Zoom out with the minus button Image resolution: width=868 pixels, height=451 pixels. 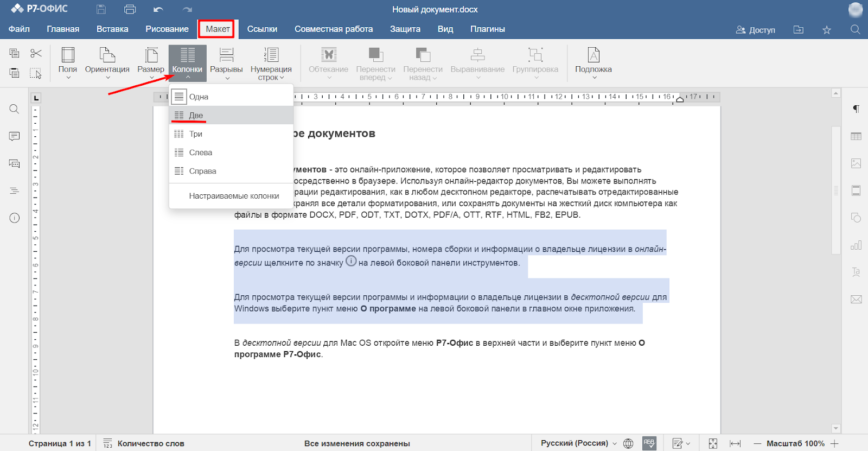pos(757,443)
